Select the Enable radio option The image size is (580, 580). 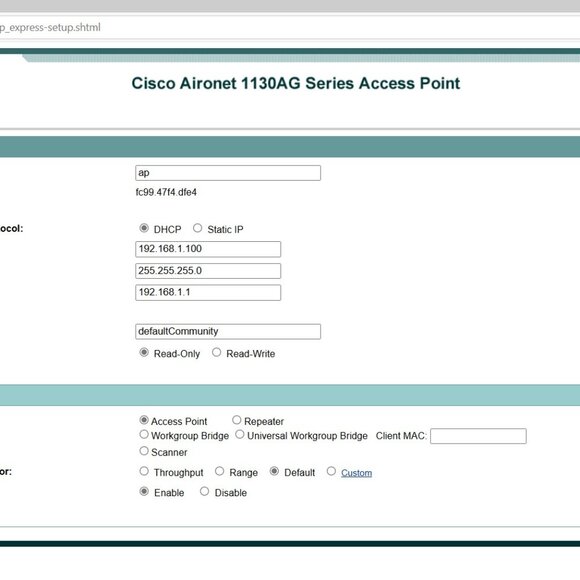pyautogui.click(x=144, y=492)
